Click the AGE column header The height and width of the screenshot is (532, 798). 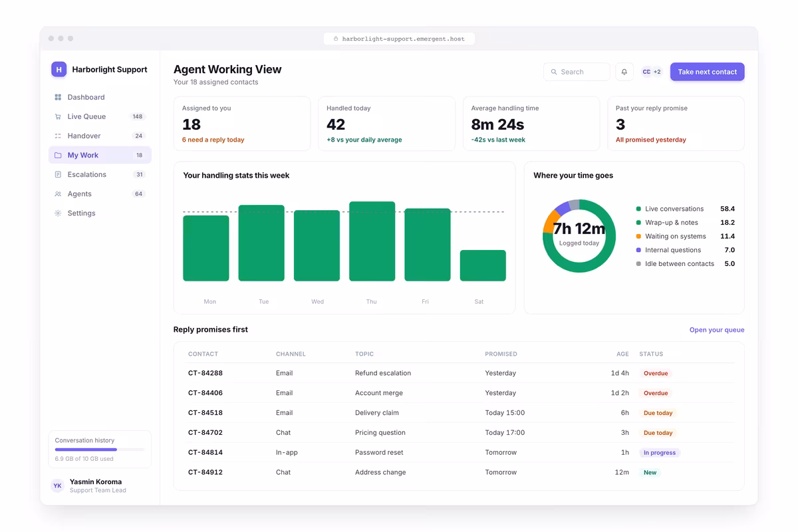[622, 354]
